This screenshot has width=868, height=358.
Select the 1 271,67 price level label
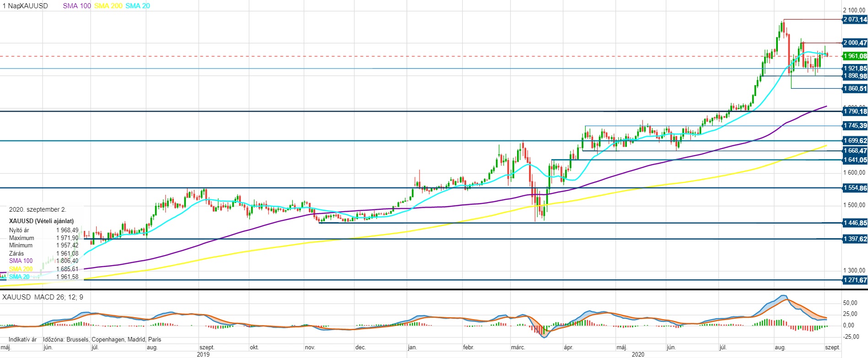(855, 280)
